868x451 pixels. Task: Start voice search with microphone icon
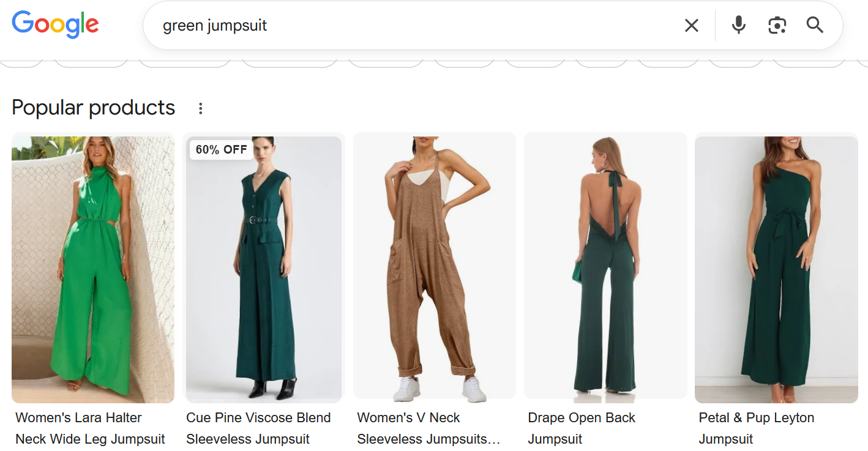[739, 25]
